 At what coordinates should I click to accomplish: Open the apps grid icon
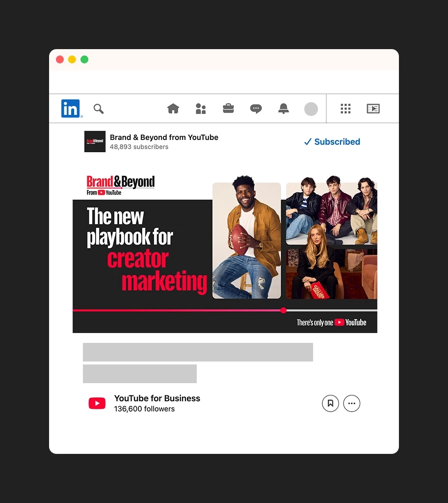[x=345, y=109]
